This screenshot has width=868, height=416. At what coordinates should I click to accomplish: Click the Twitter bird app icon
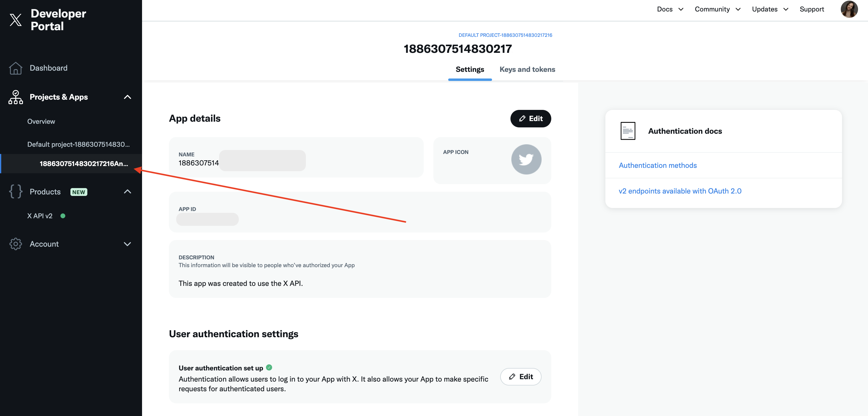tap(526, 159)
